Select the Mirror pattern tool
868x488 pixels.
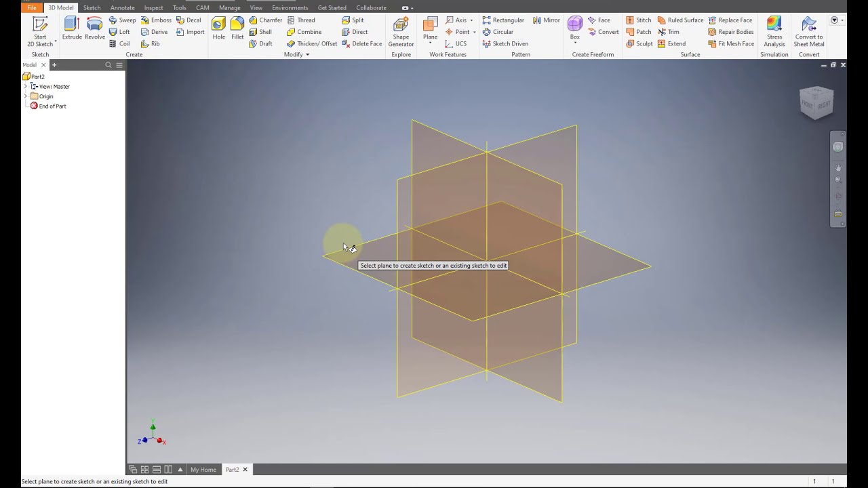click(547, 20)
